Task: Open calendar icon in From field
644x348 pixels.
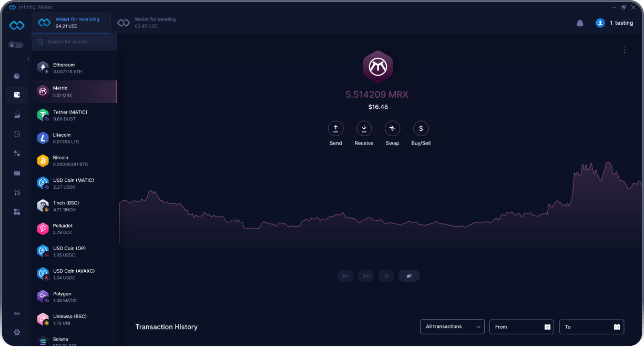Action: pyautogui.click(x=547, y=326)
